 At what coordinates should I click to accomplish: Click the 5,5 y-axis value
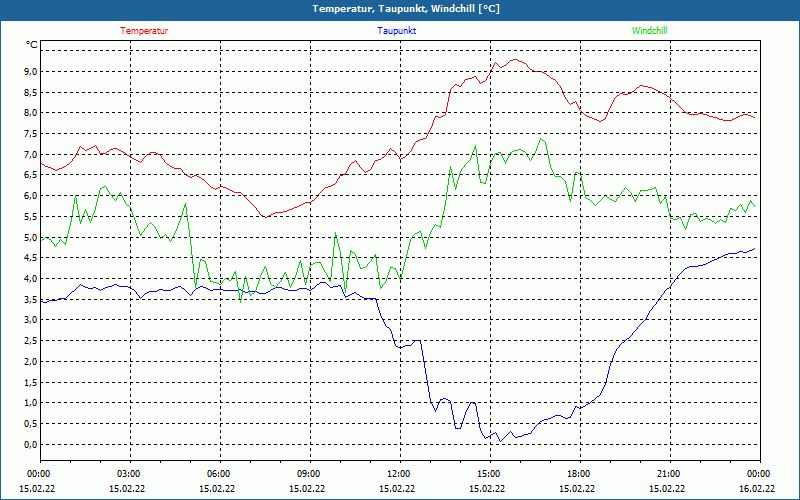coord(31,216)
